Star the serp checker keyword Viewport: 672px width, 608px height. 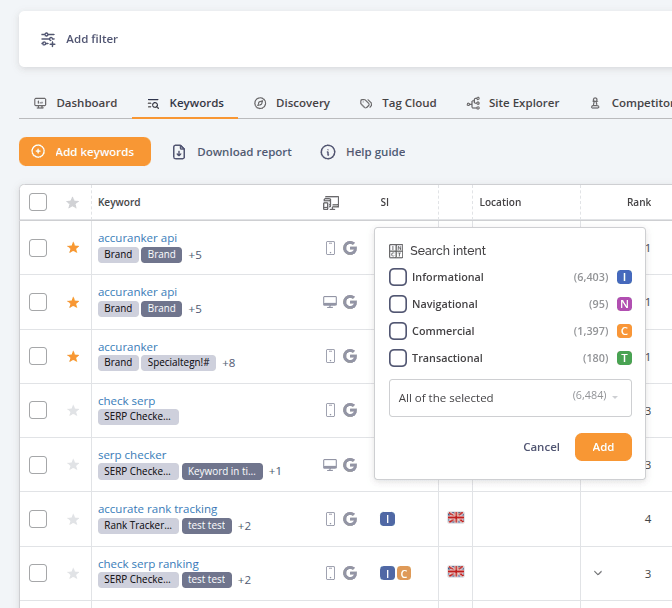tap(73, 464)
